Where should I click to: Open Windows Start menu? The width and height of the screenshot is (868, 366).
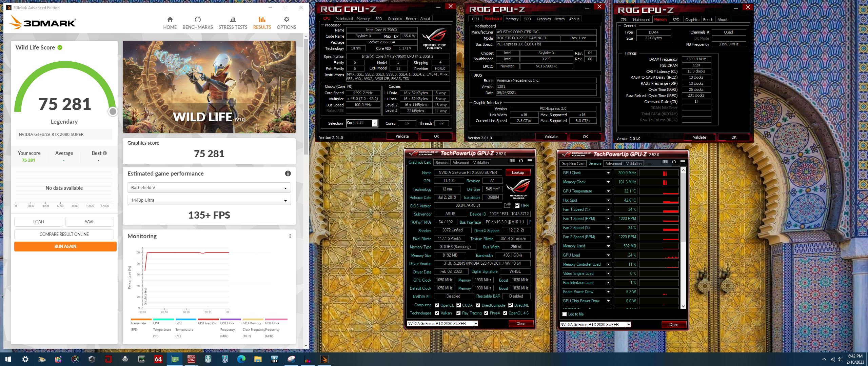coord(8,359)
